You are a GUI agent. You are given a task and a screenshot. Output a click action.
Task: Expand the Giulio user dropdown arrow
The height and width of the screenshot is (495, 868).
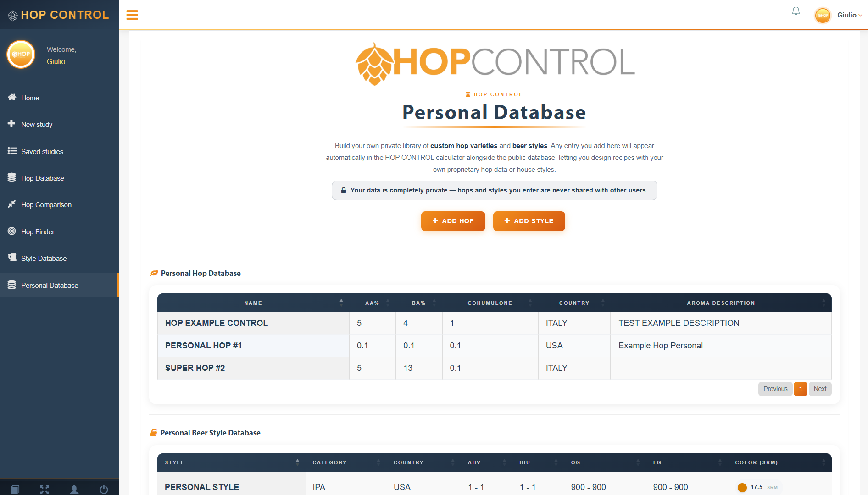pyautogui.click(x=860, y=15)
